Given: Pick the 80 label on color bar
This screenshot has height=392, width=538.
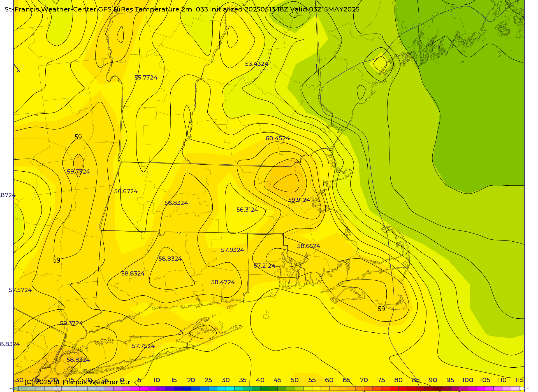Looking at the screenshot, I should coord(398,380).
